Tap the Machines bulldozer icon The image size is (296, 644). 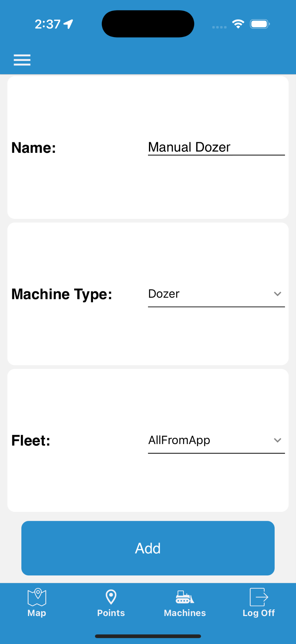[x=185, y=597]
